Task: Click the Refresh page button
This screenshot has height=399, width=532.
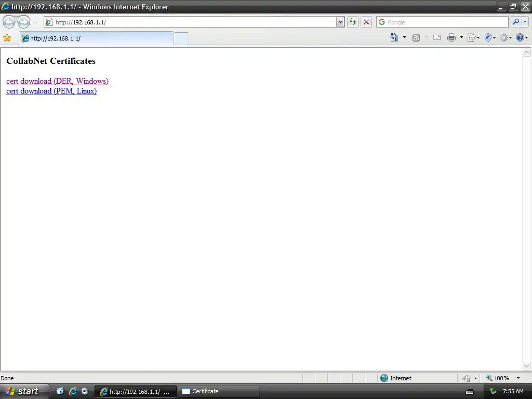Action: pyautogui.click(x=353, y=22)
